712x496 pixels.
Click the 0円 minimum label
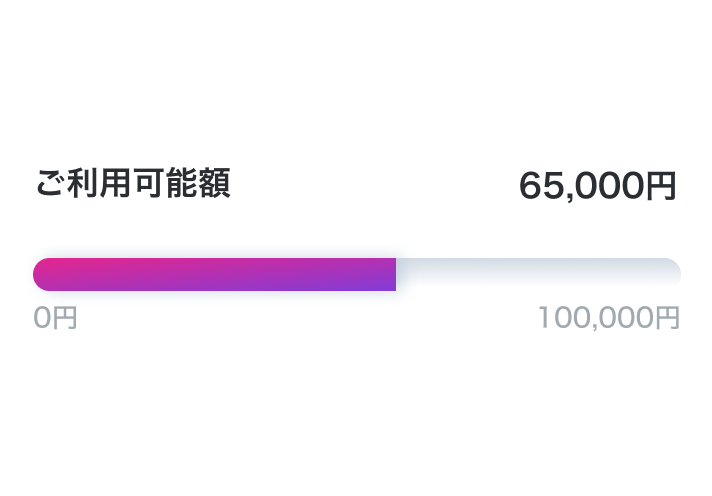pos(55,318)
